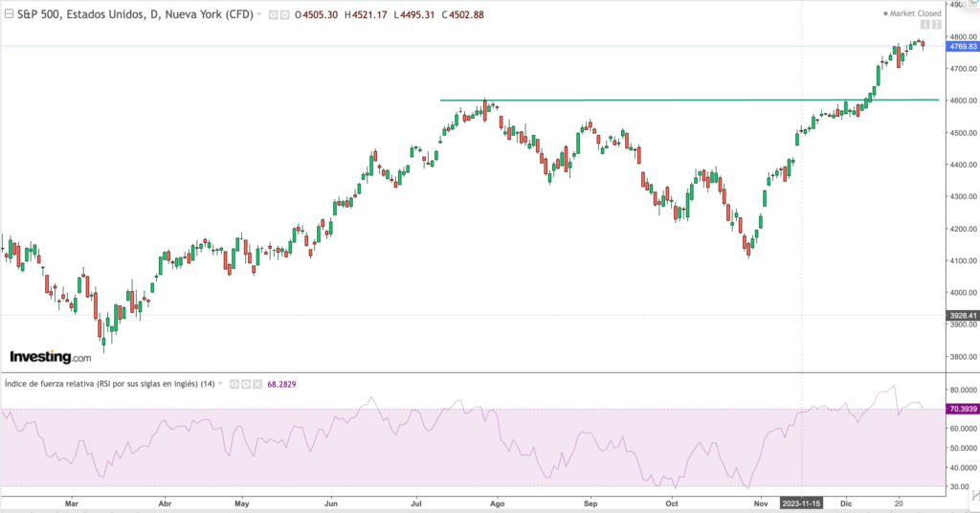Click the Investing.com logo
Viewport: 980px width, 513px height.
(51, 357)
